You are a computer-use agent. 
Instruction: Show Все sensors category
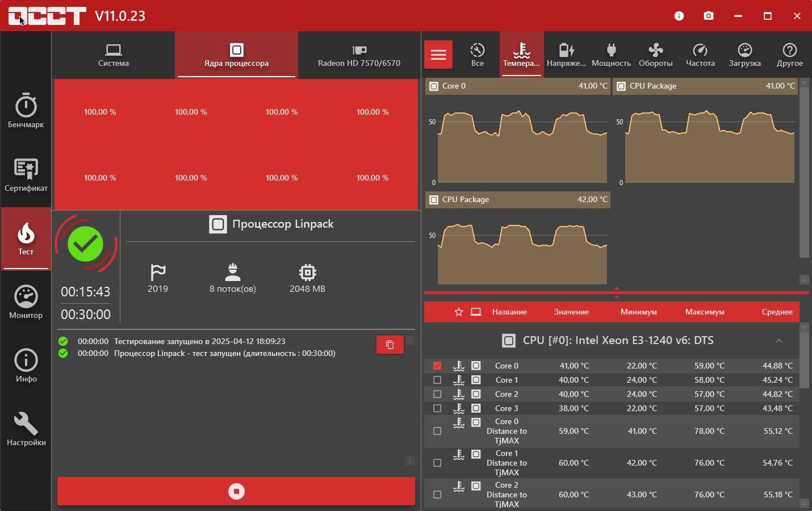point(478,55)
